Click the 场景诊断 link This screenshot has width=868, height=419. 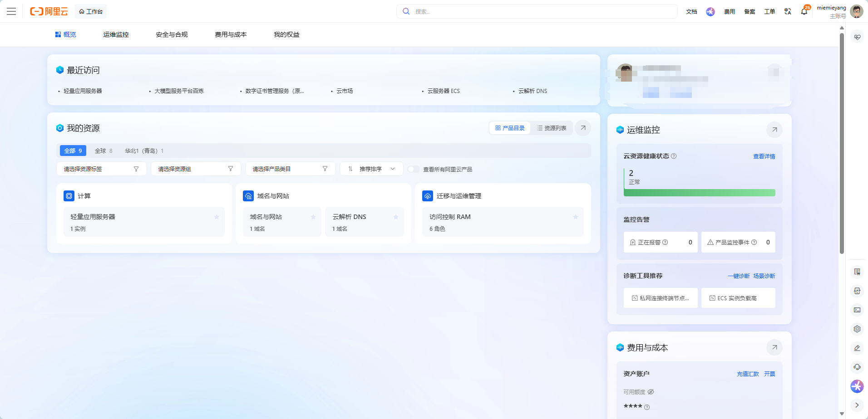tap(764, 276)
